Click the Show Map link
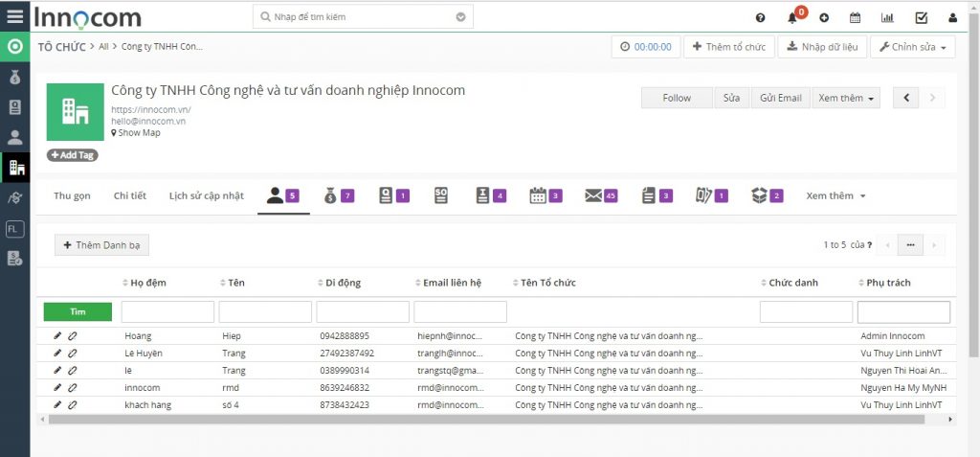The image size is (980, 457). [x=136, y=133]
